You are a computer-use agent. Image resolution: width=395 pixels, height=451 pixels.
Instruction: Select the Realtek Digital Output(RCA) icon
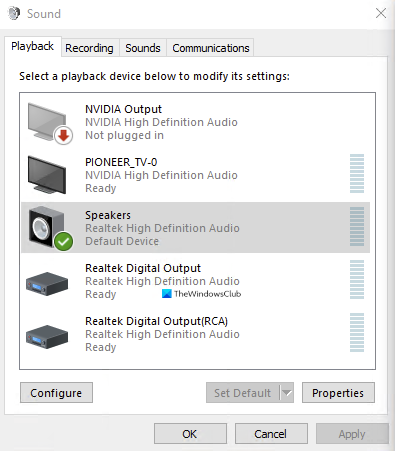coord(47,337)
